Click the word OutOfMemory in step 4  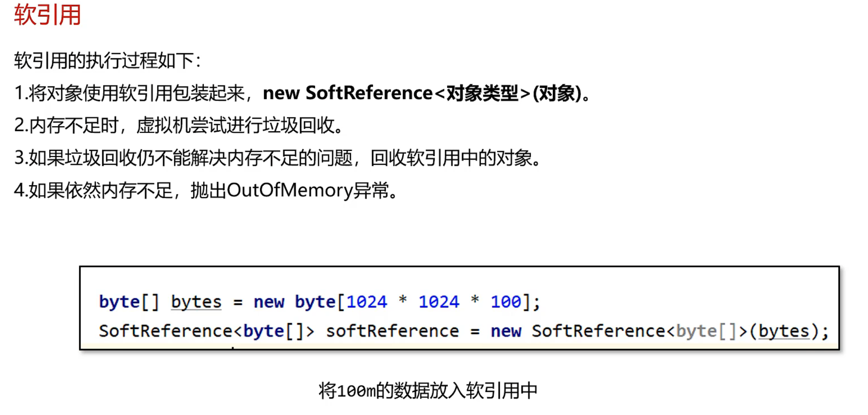click(290, 190)
